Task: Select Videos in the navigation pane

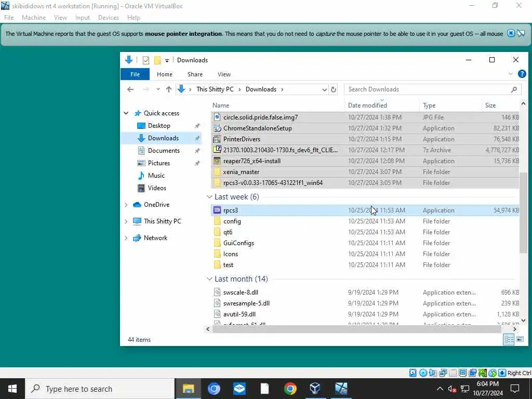Action: (x=157, y=188)
